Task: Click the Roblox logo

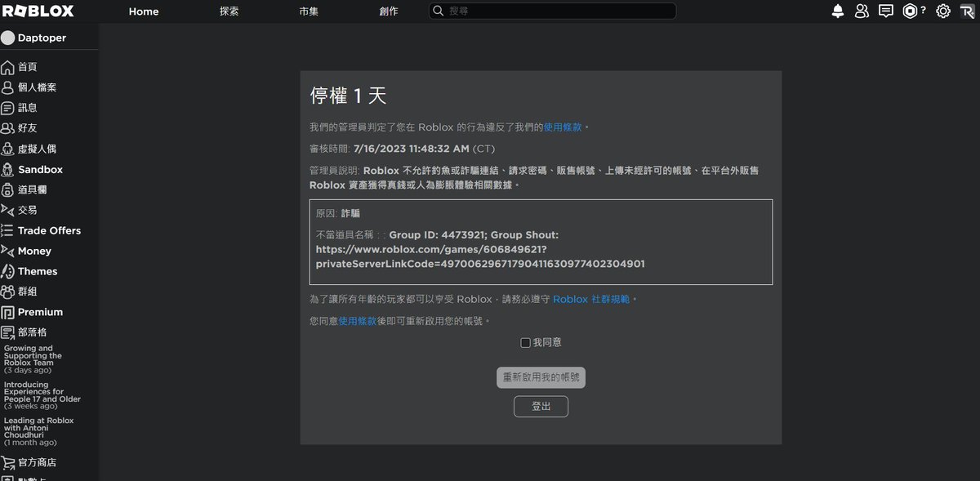Action: point(38,11)
